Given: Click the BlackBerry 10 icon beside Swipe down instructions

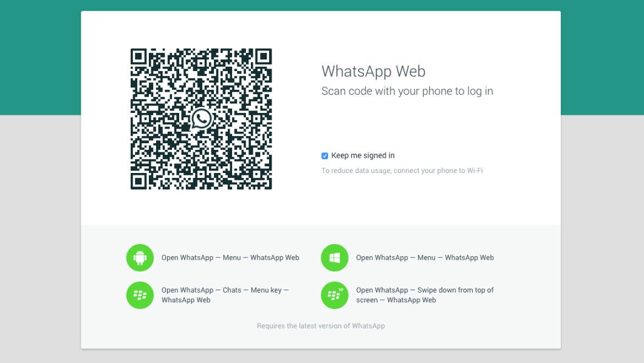Looking at the screenshot, I should pyautogui.click(x=335, y=295).
